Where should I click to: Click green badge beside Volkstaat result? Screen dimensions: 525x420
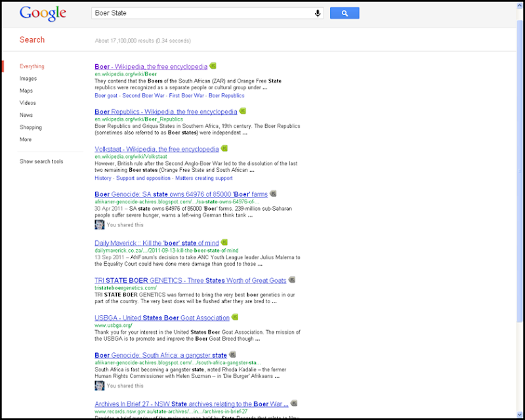[x=224, y=148]
